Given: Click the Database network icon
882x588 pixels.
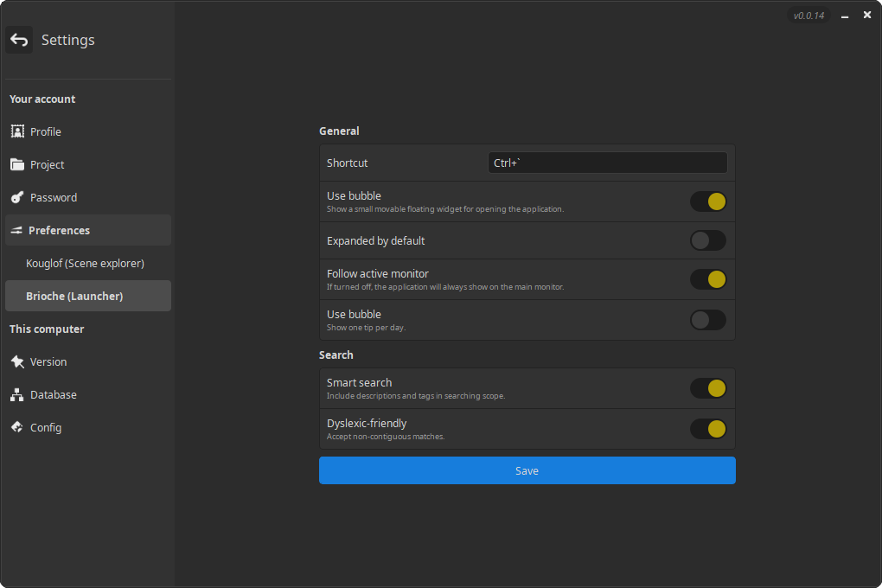Looking at the screenshot, I should (17, 394).
